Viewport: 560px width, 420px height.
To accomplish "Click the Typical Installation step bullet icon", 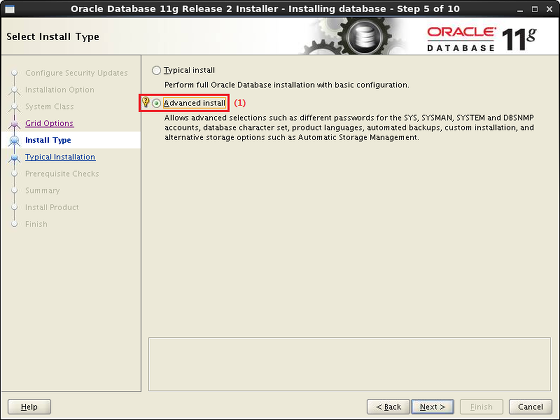I will [14, 157].
